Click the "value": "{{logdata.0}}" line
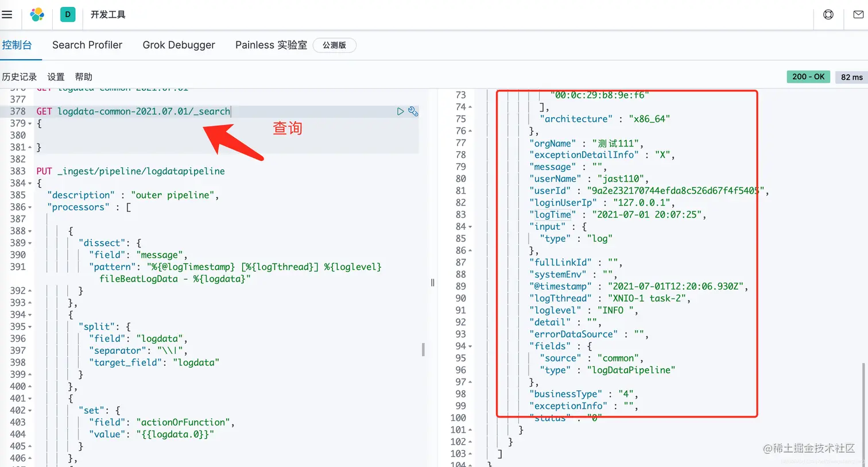The image size is (868, 467). 151,434
